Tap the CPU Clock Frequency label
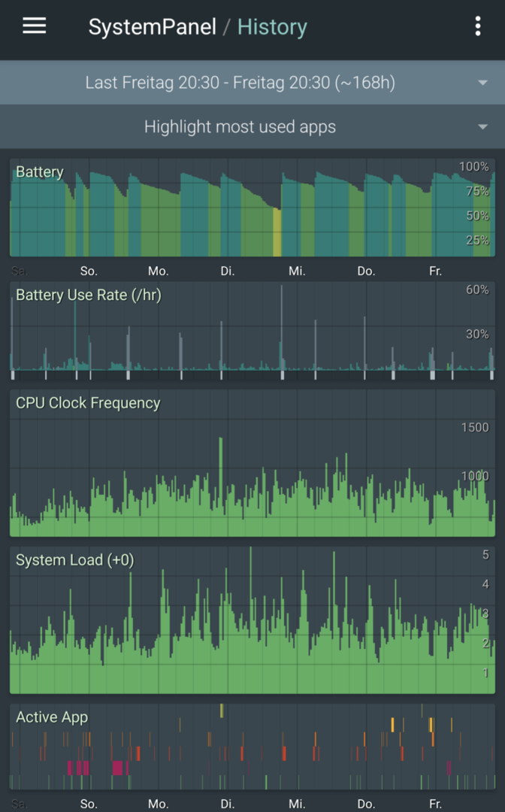The image size is (505, 812). tap(88, 403)
